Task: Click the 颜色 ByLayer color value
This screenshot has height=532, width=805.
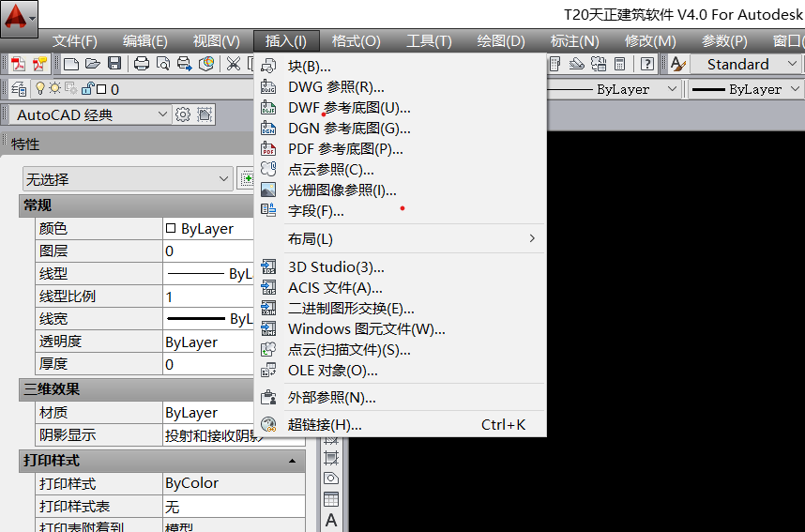Action: pyautogui.click(x=208, y=229)
